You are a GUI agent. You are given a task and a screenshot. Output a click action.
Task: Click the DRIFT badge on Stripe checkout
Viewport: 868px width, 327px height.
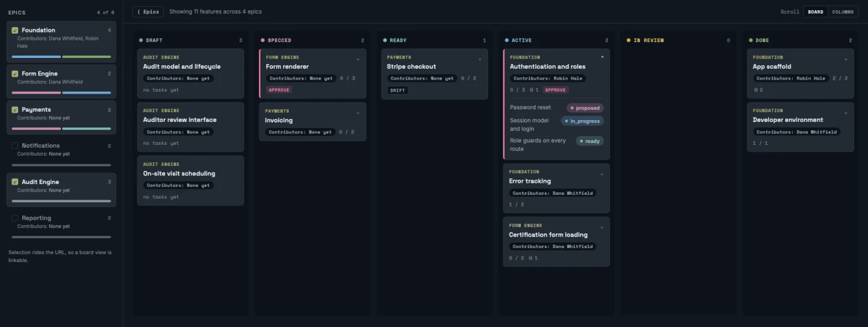click(398, 90)
